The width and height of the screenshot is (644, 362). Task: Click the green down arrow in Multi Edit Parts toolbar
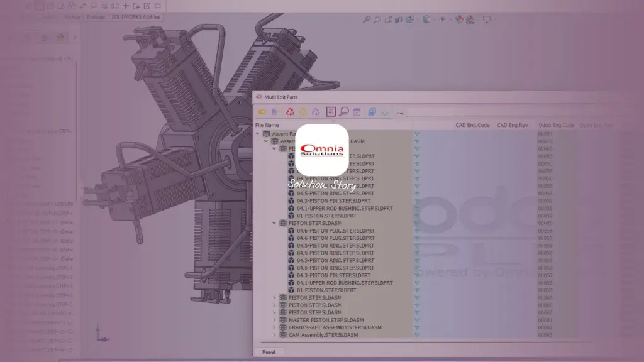pos(384,112)
